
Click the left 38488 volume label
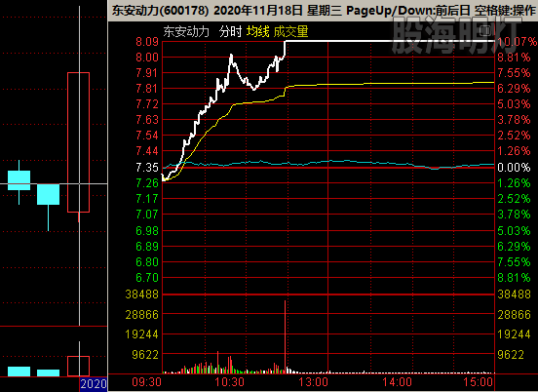click(141, 294)
